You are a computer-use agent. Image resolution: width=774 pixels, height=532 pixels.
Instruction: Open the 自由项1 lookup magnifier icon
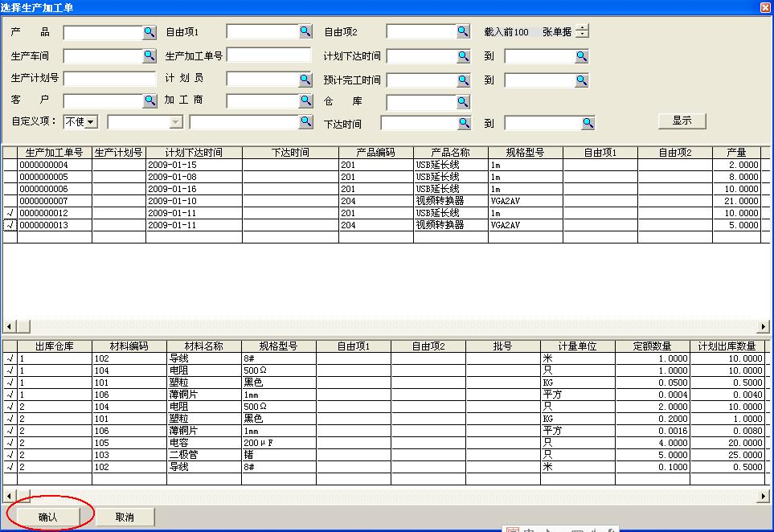point(306,31)
